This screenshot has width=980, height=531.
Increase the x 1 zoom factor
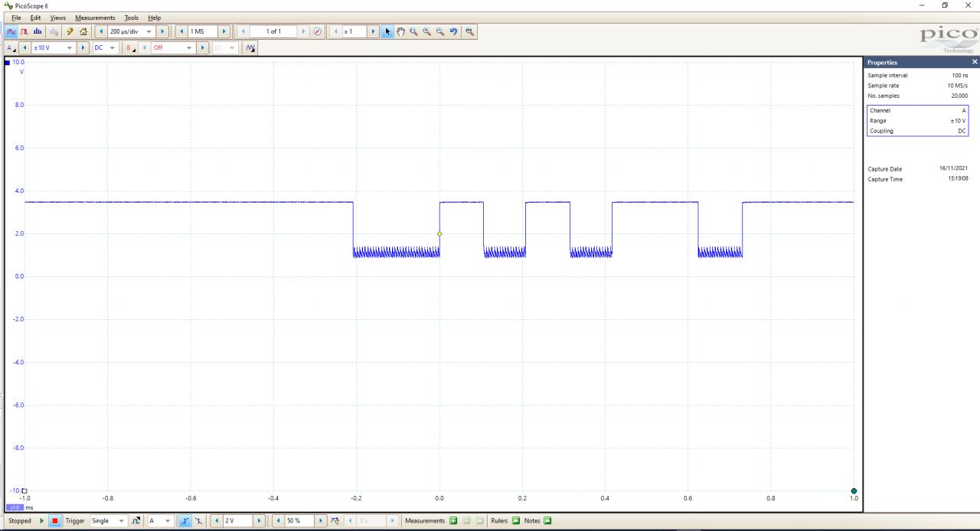click(x=374, y=31)
